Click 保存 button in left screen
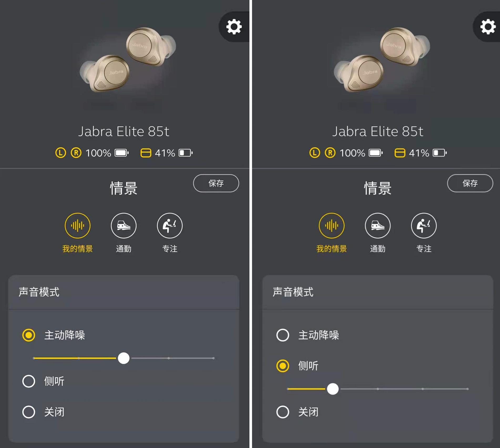This screenshot has width=500, height=448. tap(216, 183)
